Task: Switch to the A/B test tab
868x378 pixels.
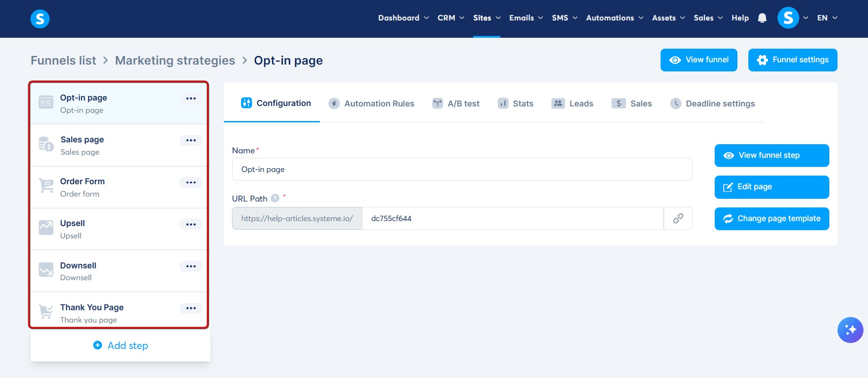Action: (x=456, y=104)
